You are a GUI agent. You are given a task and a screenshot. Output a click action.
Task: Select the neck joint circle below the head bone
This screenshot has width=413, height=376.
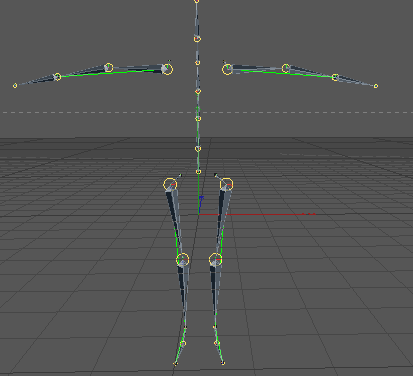(197, 39)
